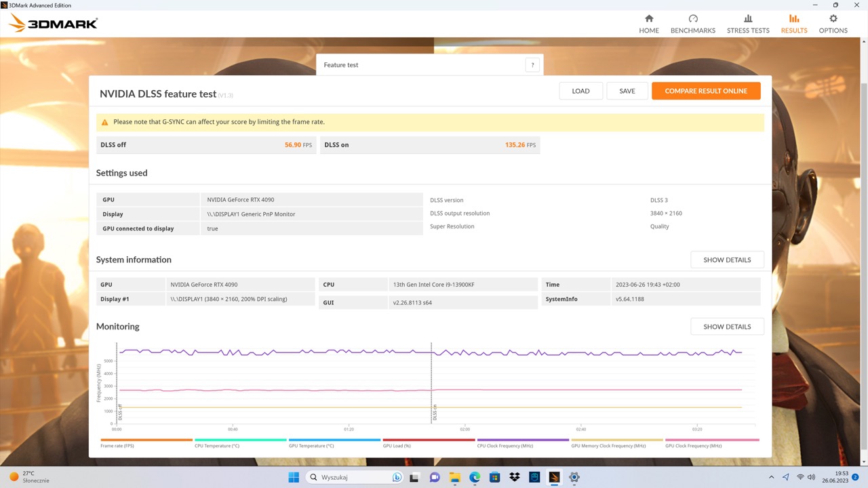Open Dropbox from the taskbar
Screen dimensions: 868x488
(515, 477)
